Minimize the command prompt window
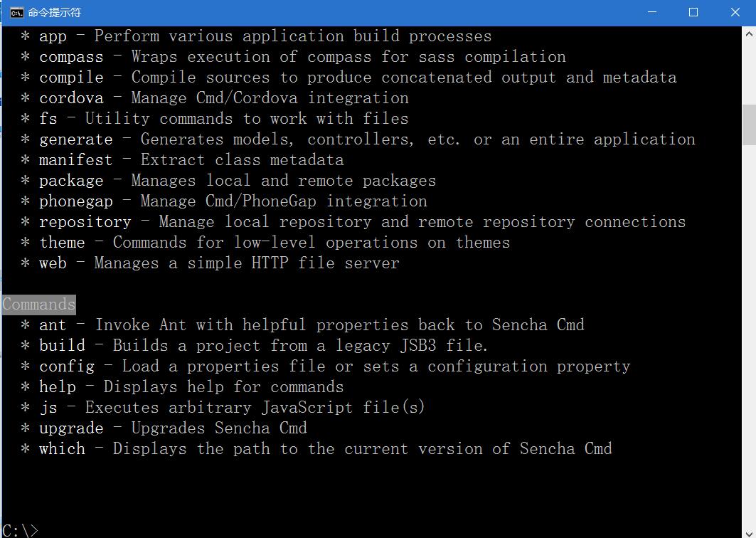 click(x=652, y=13)
